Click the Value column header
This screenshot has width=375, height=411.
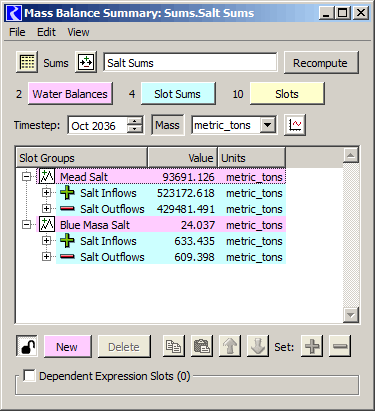tap(183, 157)
